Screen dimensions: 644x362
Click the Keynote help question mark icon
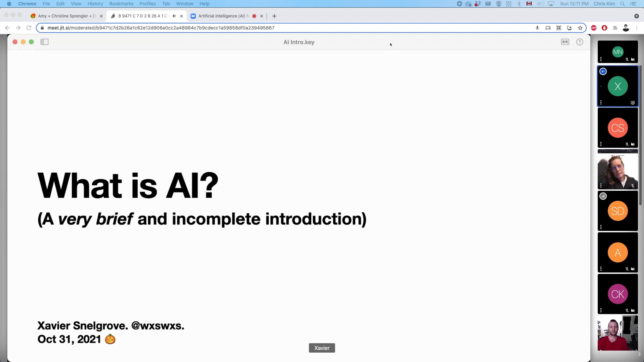point(580,42)
